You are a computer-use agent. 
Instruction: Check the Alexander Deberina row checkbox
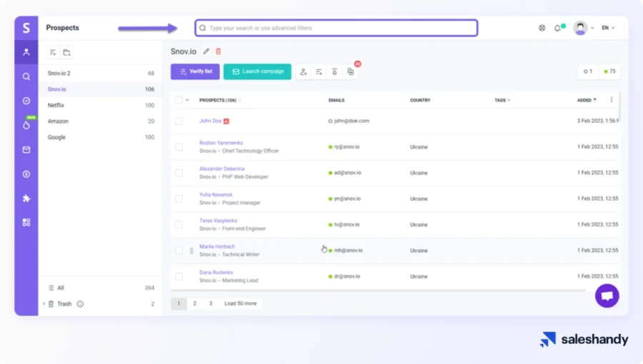click(x=179, y=173)
